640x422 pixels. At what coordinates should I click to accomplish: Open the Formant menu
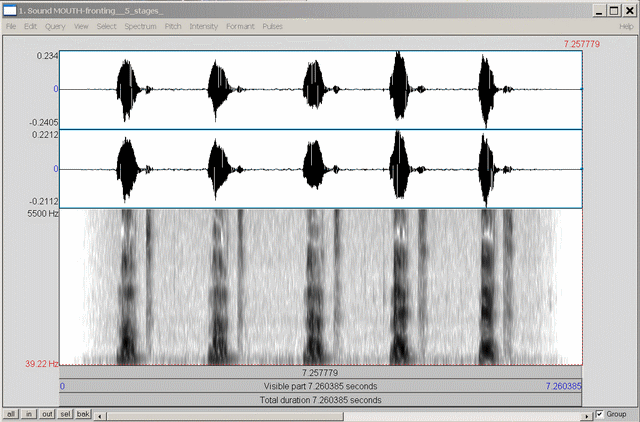pos(240,25)
